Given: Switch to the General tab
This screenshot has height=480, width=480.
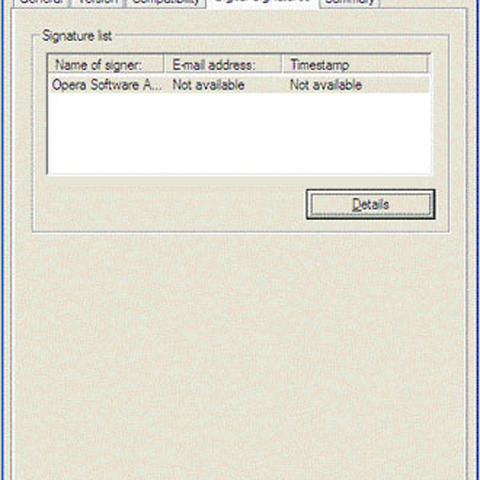Looking at the screenshot, I should tap(41, 3).
